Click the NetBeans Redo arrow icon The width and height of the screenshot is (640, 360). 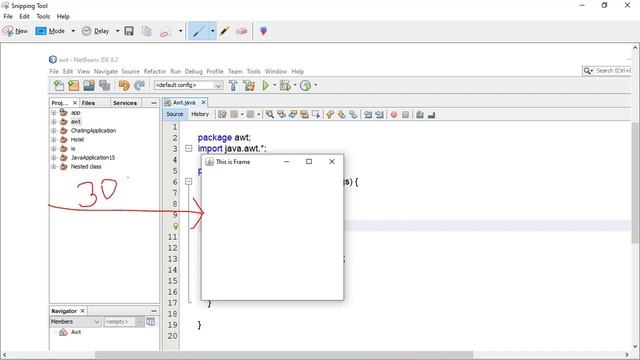click(140, 85)
